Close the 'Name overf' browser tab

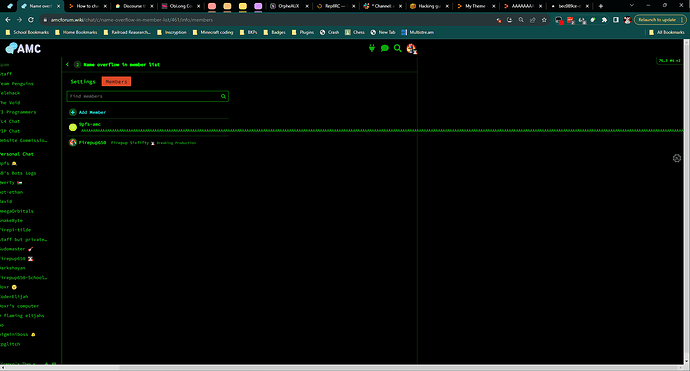(58, 6)
